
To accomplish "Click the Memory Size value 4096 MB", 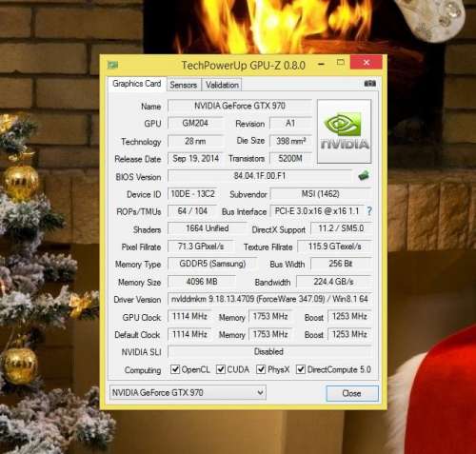I will [202, 282].
